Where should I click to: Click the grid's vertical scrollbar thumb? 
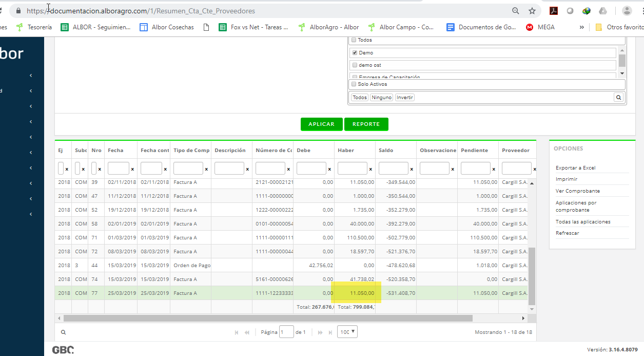pyautogui.click(x=532, y=275)
